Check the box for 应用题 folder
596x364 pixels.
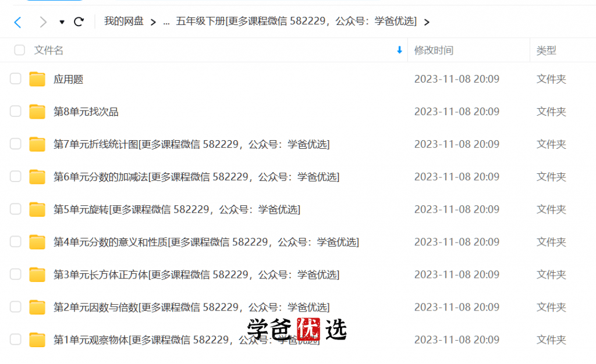pos(16,78)
